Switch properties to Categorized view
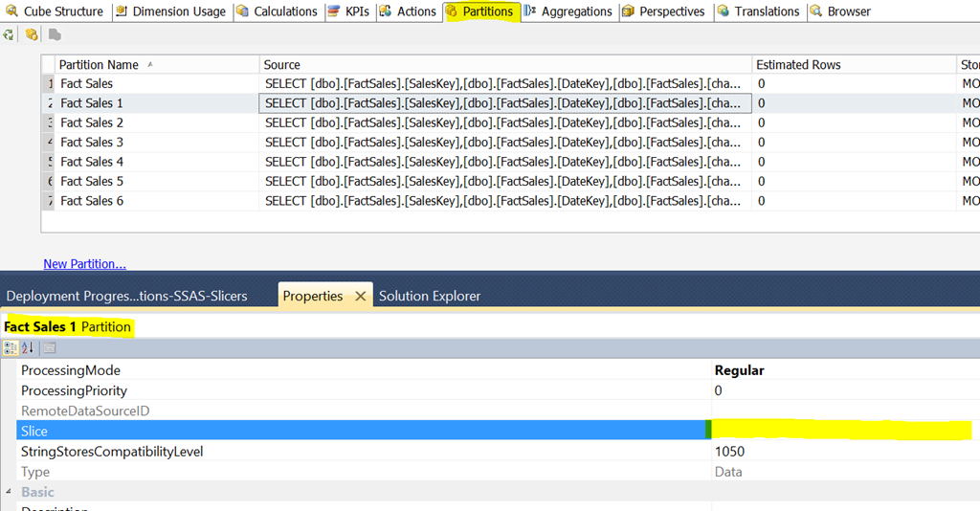 tap(11, 348)
